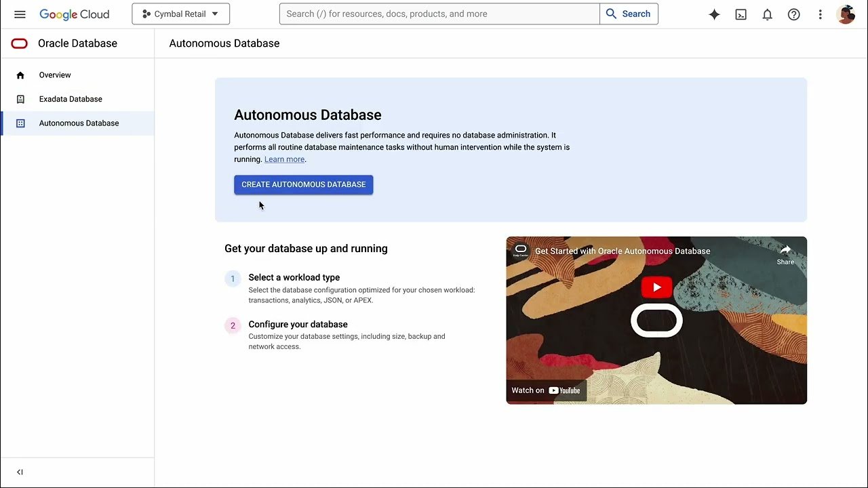The image size is (868, 488).
Task: Click the video channel logo icon
Action: point(520,251)
